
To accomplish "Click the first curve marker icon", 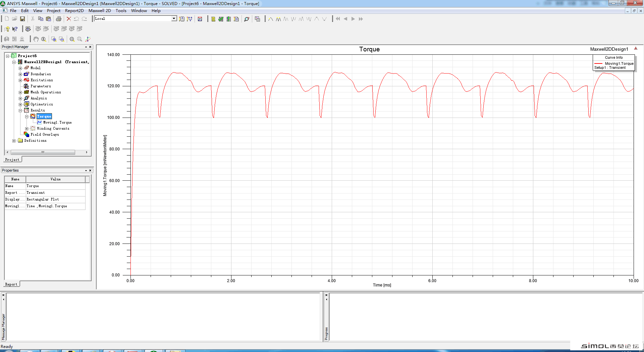I will pos(271,19).
